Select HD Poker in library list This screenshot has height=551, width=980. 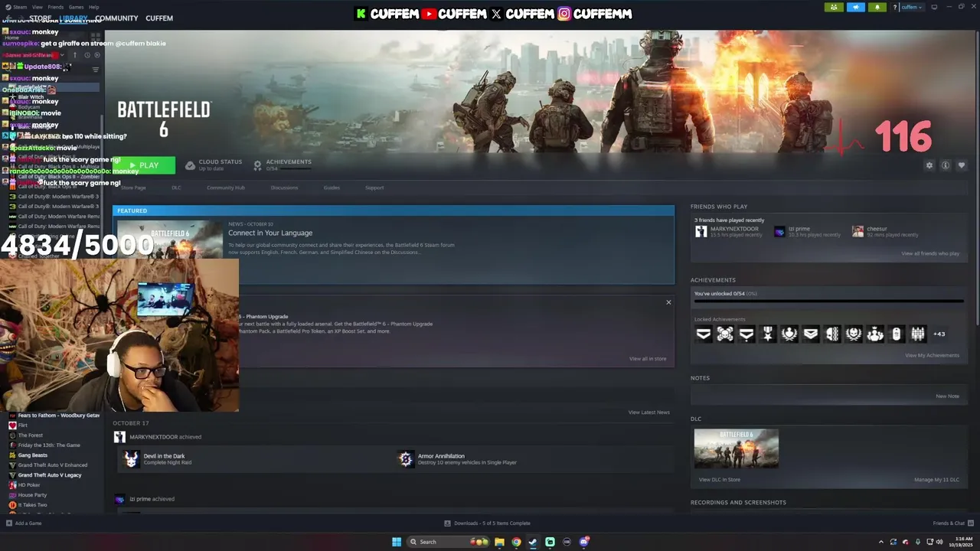[x=29, y=485]
